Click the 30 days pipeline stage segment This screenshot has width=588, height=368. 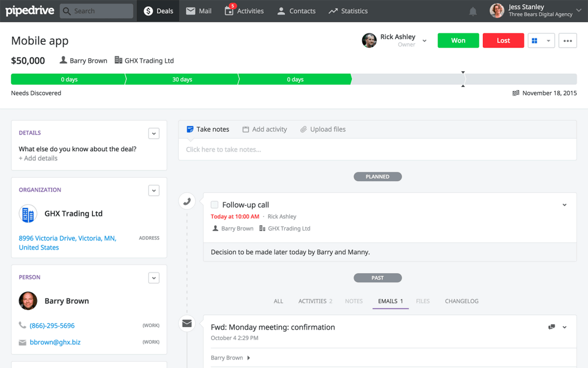tap(182, 79)
